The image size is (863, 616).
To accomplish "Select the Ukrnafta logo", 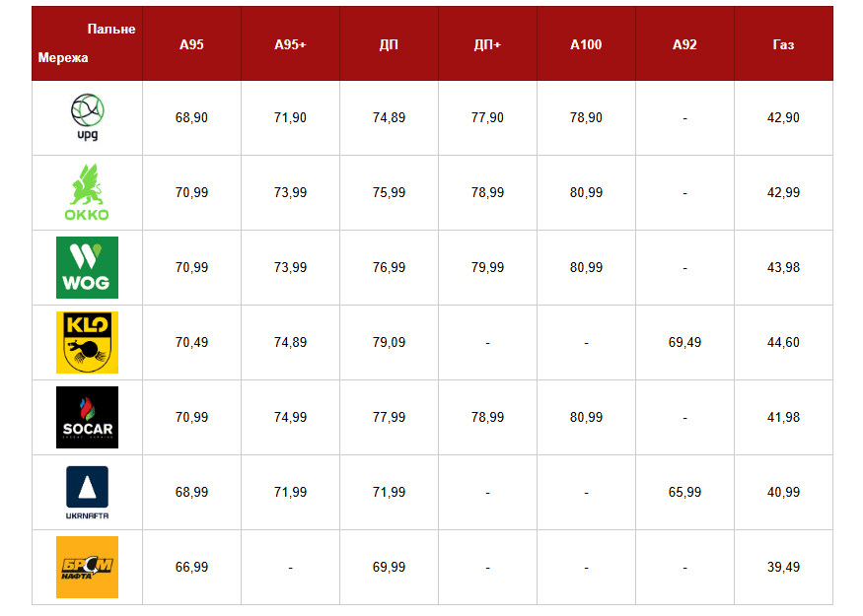I will click(87, 492).
